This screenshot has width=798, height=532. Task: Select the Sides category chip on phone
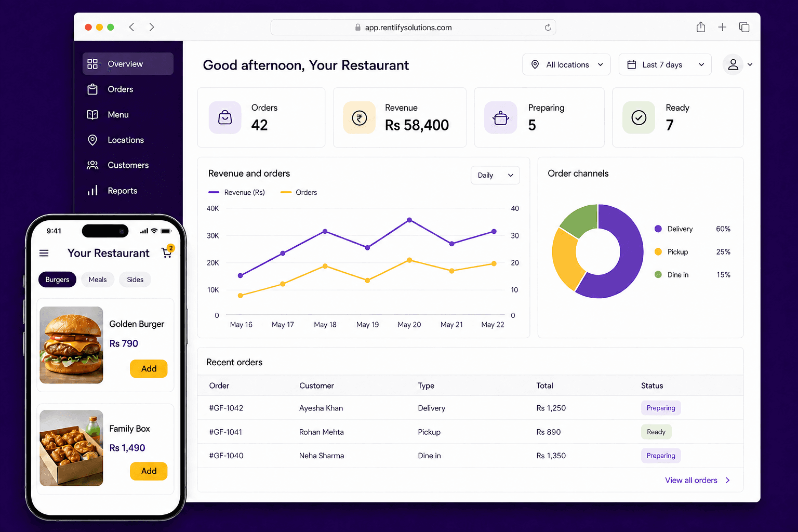135,280
